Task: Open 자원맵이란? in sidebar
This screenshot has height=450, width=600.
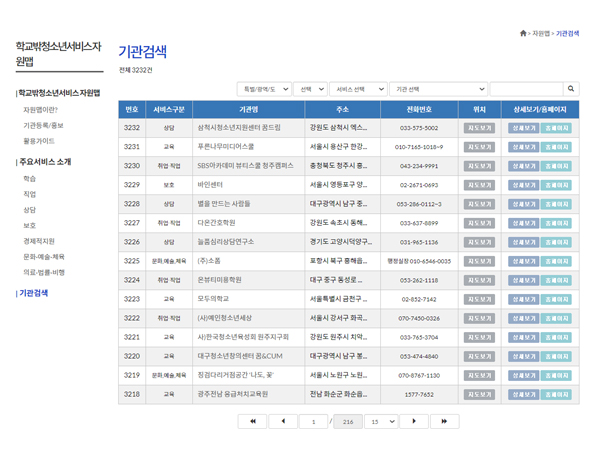Action: coord(40,110)
